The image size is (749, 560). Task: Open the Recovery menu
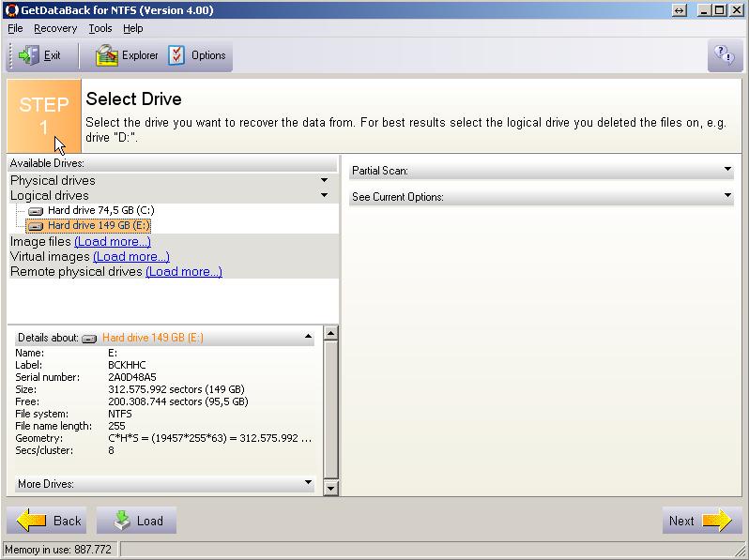pyautogui.click(x=55, y=29)
